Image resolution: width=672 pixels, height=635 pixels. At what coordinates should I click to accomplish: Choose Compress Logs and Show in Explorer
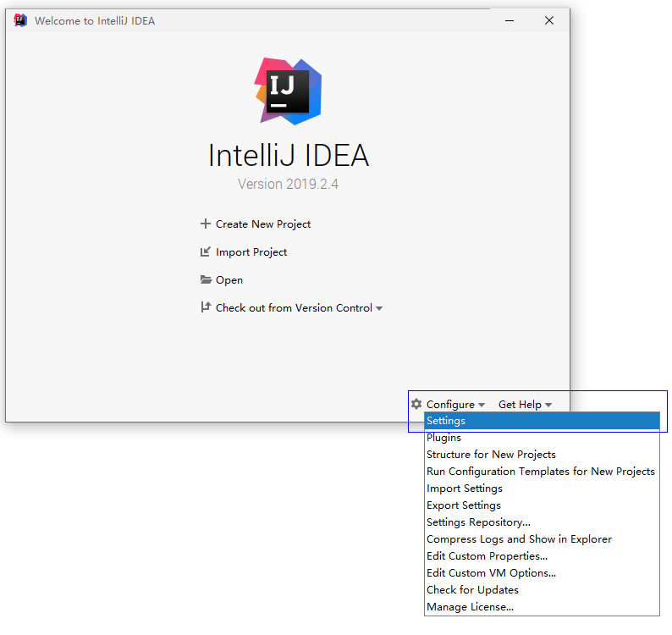[x=542, y=539]
